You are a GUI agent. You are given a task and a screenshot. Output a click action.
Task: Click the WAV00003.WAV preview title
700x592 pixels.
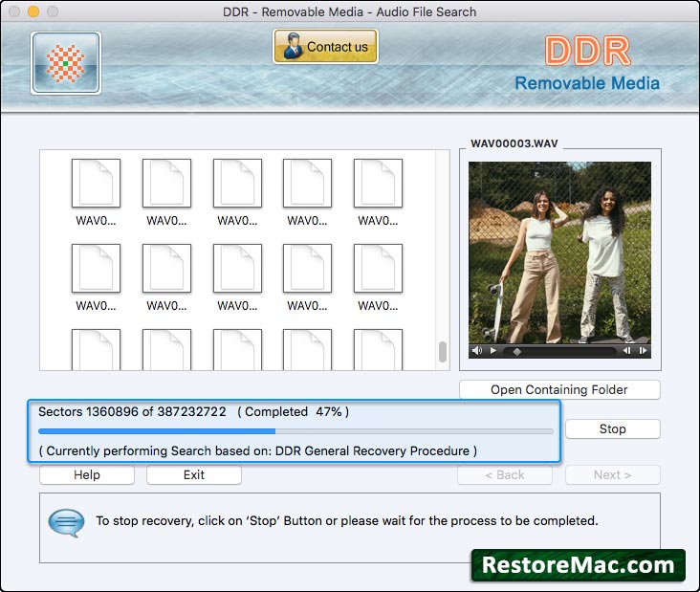pos(514,143)
